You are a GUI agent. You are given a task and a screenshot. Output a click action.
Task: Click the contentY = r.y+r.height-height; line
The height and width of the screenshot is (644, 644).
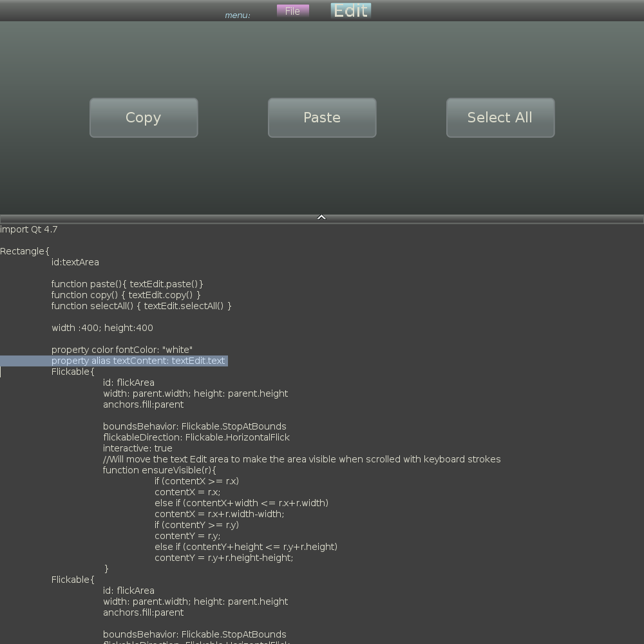[223, 558]
